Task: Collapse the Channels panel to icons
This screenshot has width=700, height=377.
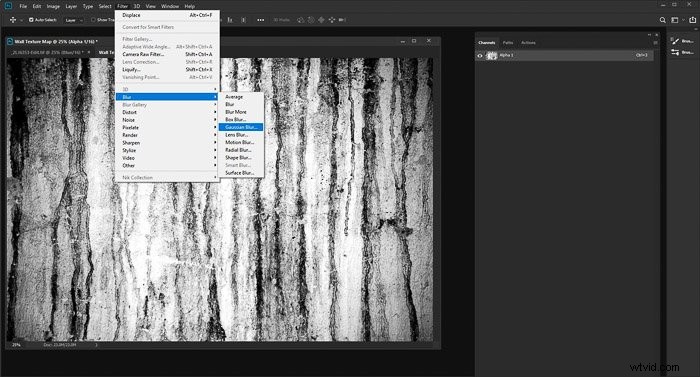Action: pyautogui.click(x=649, y=35)
